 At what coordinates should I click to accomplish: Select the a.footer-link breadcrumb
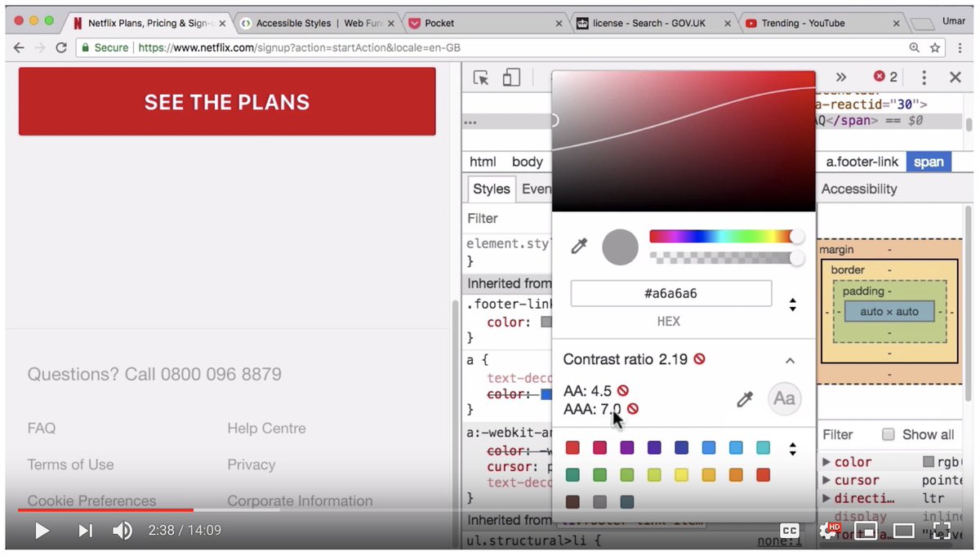pos(862,162)
